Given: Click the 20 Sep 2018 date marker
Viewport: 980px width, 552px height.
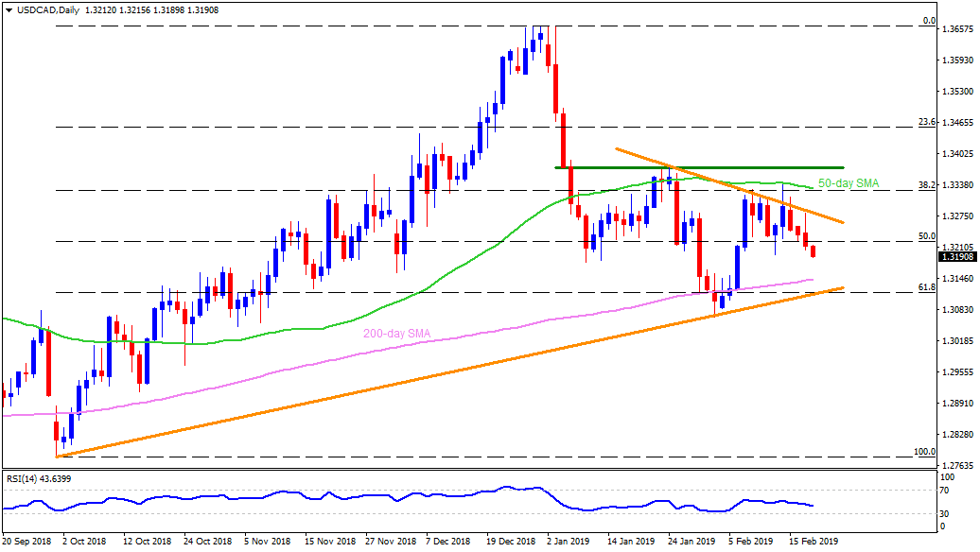Looking at the screenshot, I should (27, 543).
